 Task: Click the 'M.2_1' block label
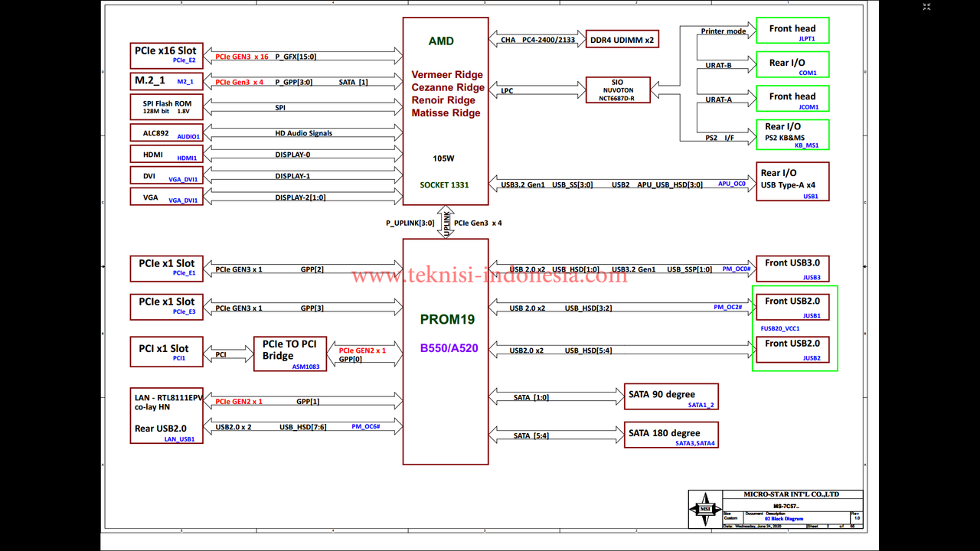pyautogui.click(x=149, y=80)
